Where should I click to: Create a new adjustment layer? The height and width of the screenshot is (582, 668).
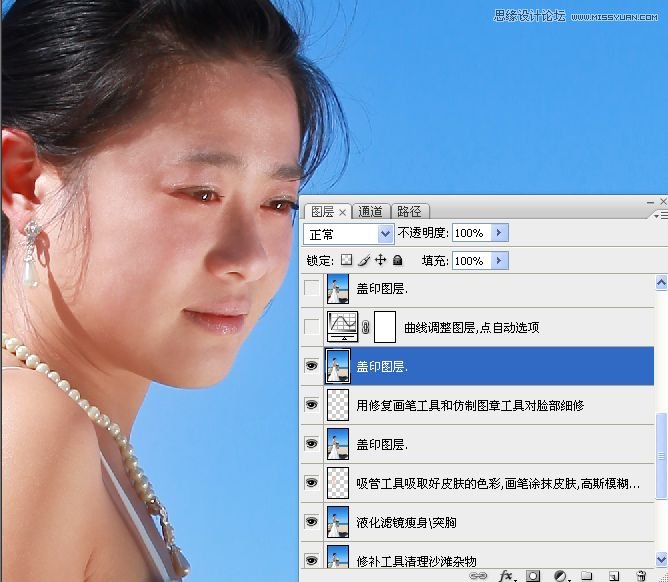click(x=561, y=576)
